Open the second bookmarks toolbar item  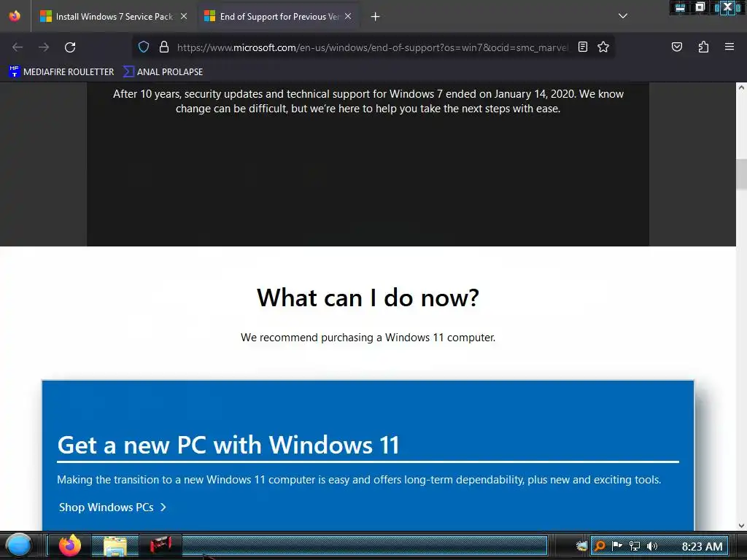[x=163, y=72]
